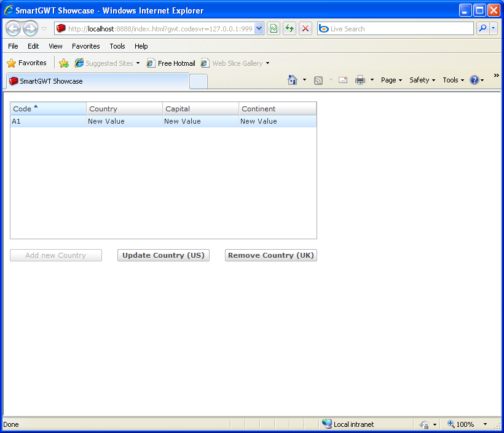Open the Help menu
Image resolution: width=504 pixels, height=433 pixels.
tap(141, 46)
